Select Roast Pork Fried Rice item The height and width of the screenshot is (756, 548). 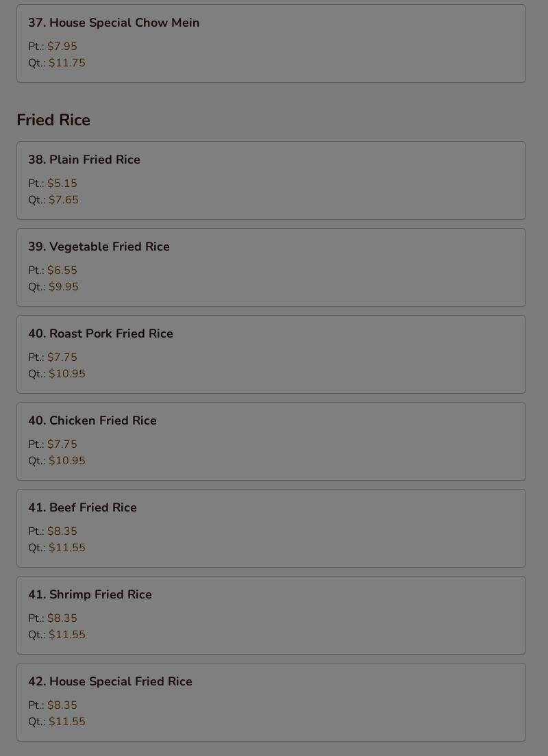point(271,355)
